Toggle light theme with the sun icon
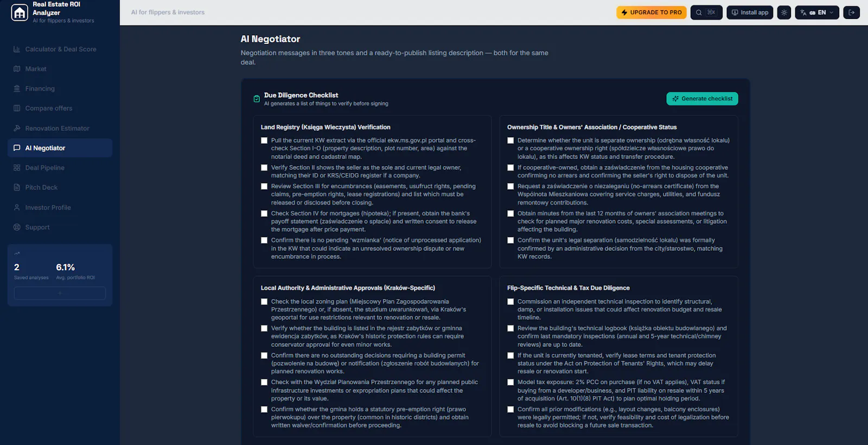 (784, 12)
